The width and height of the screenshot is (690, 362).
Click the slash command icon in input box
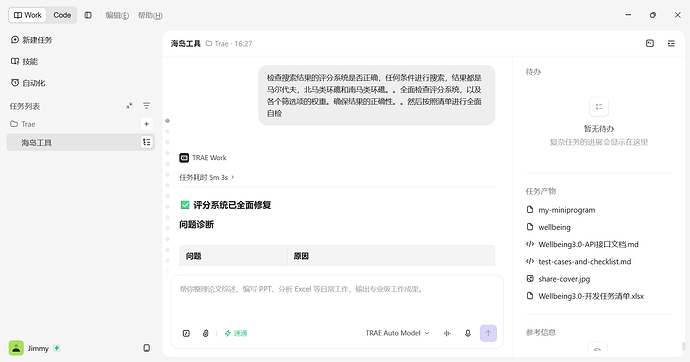click(186, 333)
